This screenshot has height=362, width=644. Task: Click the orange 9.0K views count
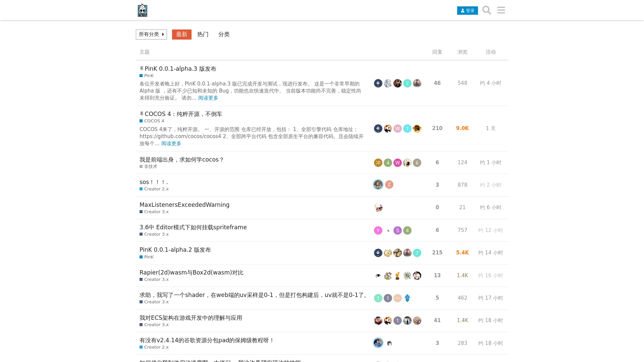pyautogui.click(x=462, y=128)
